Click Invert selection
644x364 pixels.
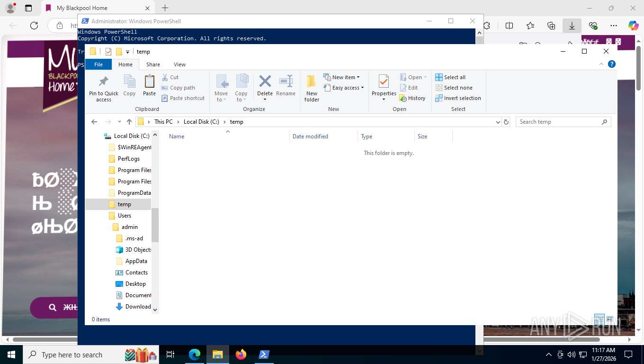(458, 98)
